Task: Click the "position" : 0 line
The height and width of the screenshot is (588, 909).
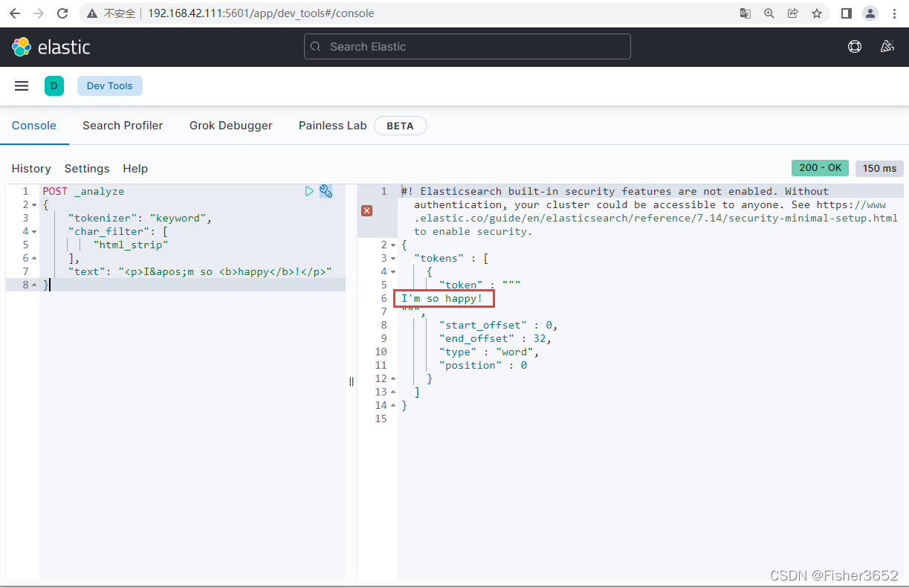Action: (482, 365)
